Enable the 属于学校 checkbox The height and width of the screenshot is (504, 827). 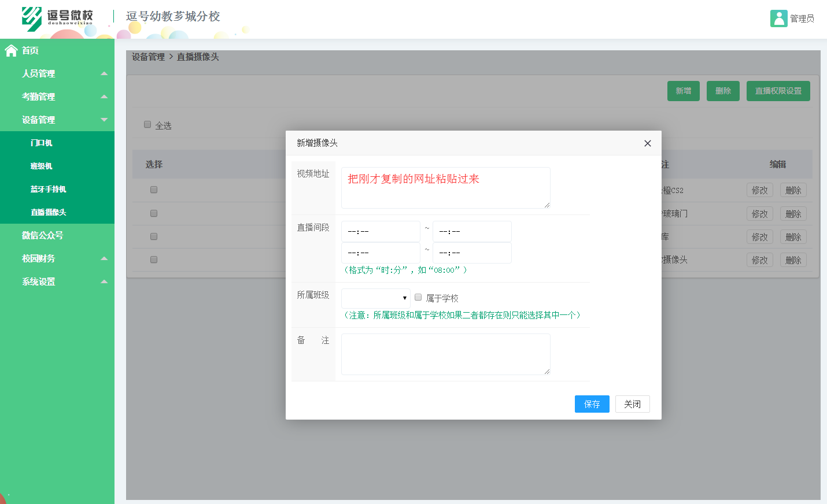tap(418, 297)
